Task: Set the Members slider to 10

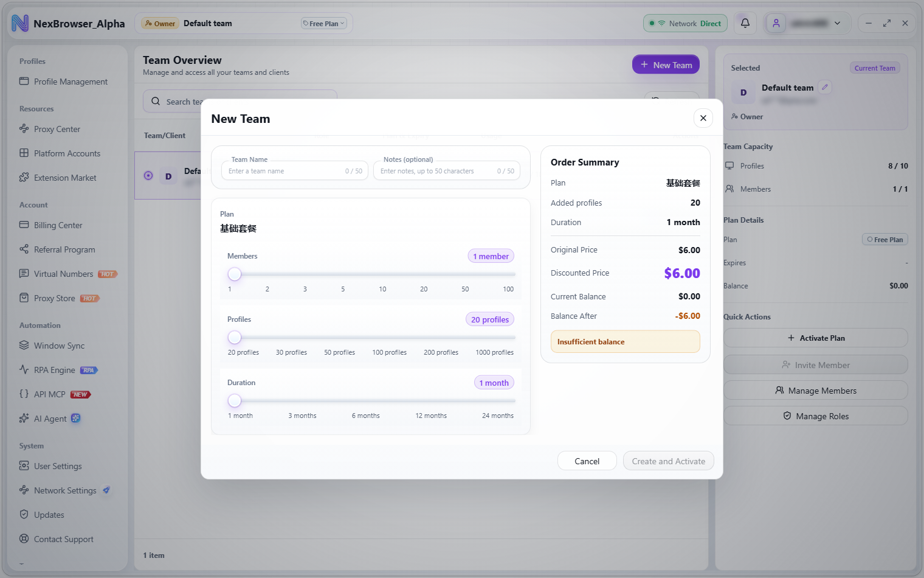Action: coord(382,274)
